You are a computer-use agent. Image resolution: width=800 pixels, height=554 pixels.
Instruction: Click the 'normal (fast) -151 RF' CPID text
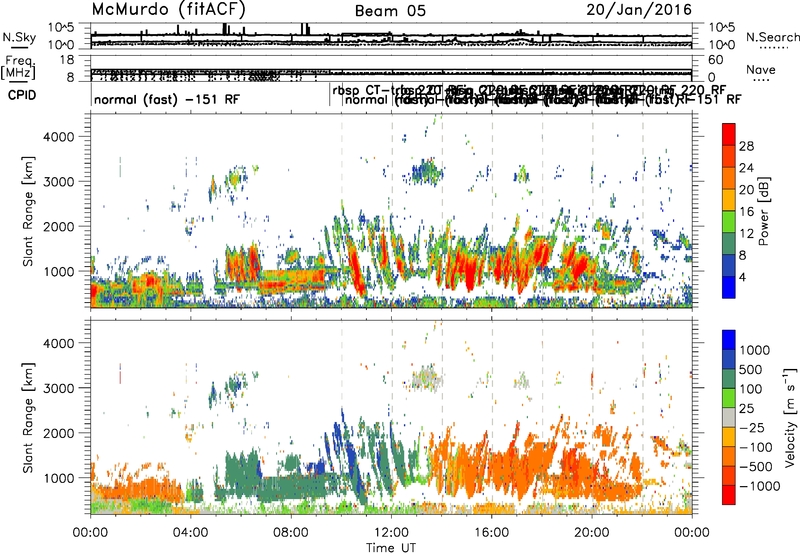click(166, 99)
